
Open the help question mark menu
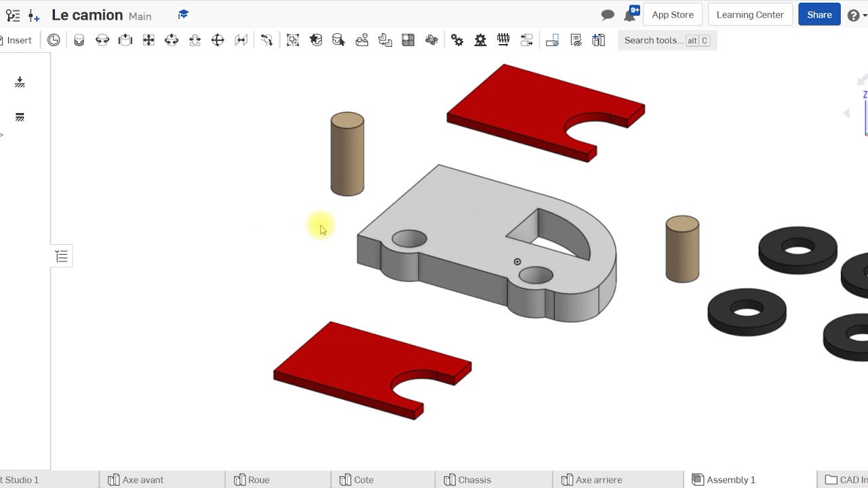click(854, 15)
